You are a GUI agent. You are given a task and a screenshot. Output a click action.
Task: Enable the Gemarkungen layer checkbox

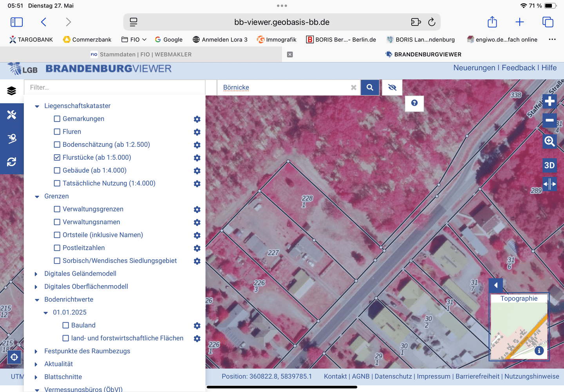pyautogui.click(x=57, y=119)
